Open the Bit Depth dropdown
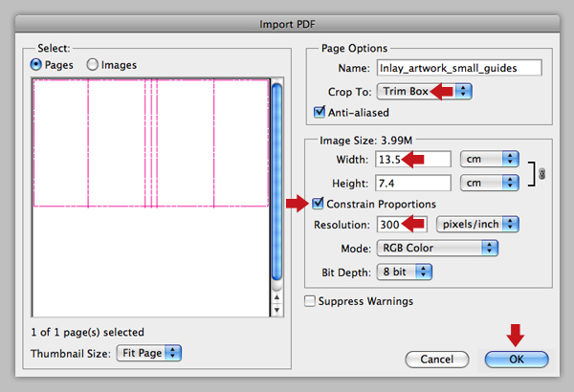 [x=405, y=272]
